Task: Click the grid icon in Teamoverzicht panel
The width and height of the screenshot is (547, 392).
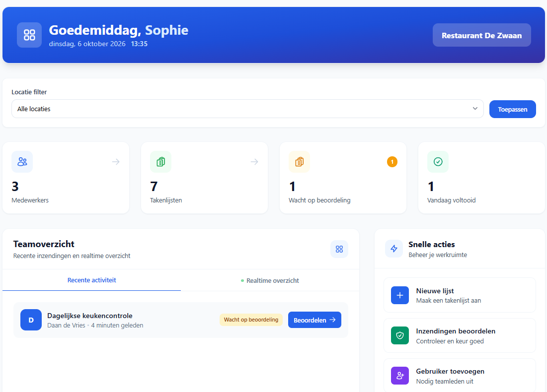Action: pyautogui.click(x=339, y=249)
